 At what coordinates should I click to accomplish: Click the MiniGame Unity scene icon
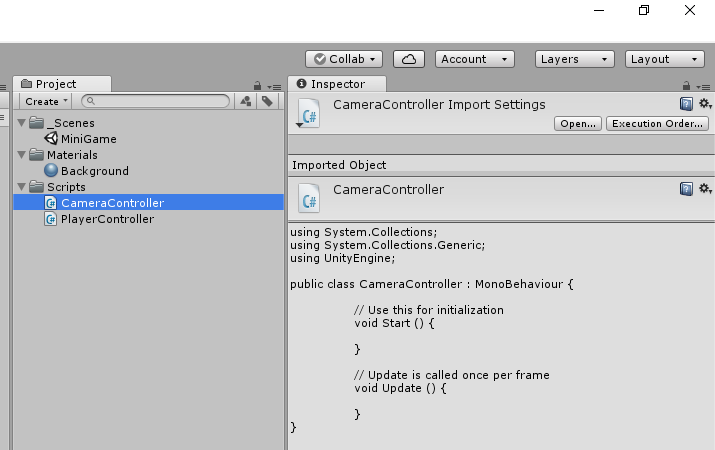coord(51,138)
